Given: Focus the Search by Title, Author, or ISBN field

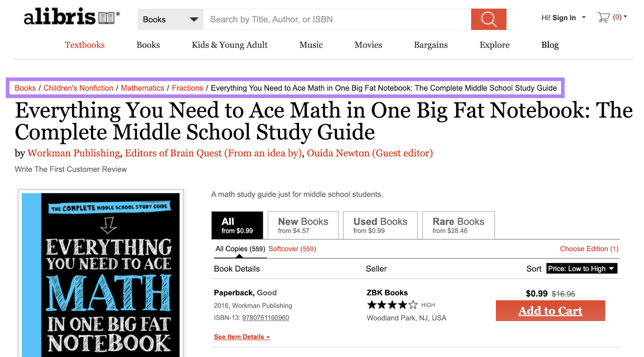Looking at the screenshot, I should coord(337,19).
